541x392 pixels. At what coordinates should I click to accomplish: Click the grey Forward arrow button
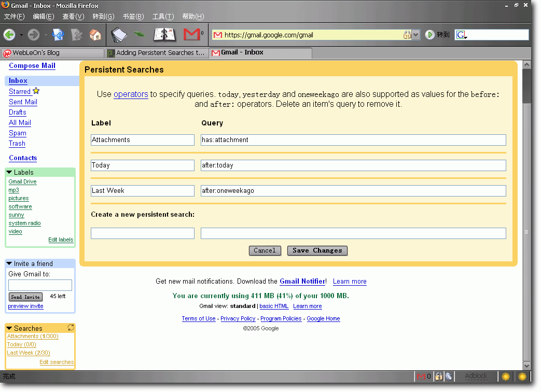click(x=34, y=34)
